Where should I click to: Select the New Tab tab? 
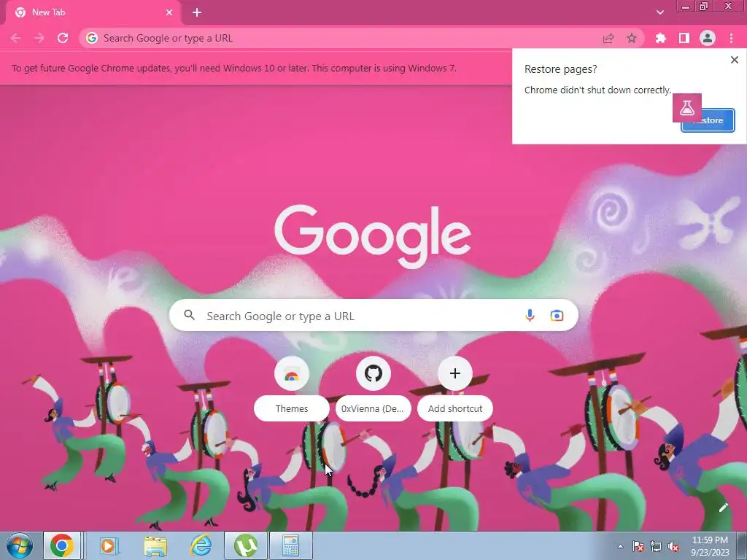(x=93, y=12)
